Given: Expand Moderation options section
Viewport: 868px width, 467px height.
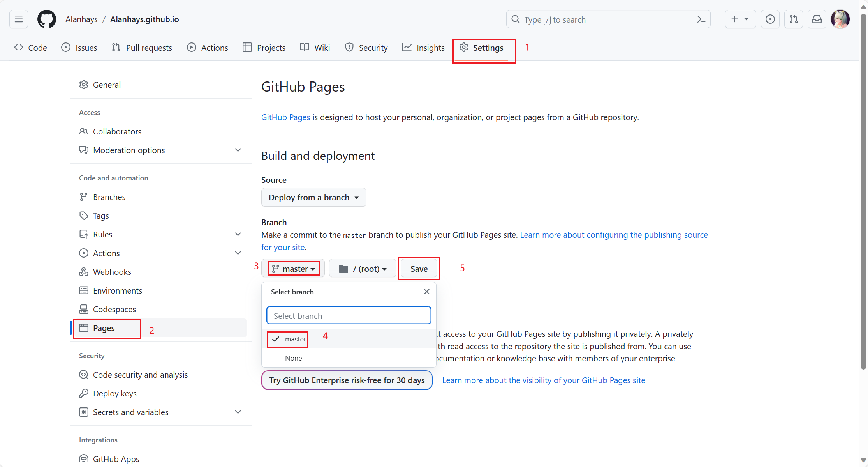Looking at the screenshot, I should tap(238, 150).
